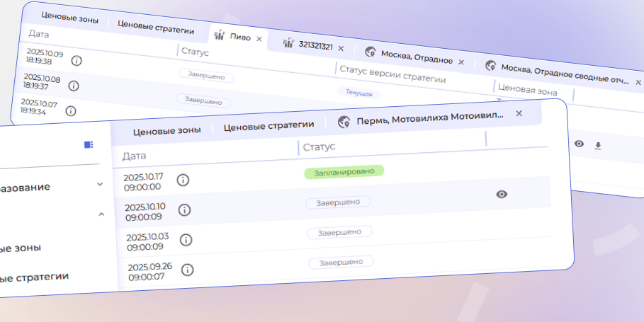The height and width of the screenshot is (322, 644).
Task: Click the Дата column header in back window
Action: (38, 34)
